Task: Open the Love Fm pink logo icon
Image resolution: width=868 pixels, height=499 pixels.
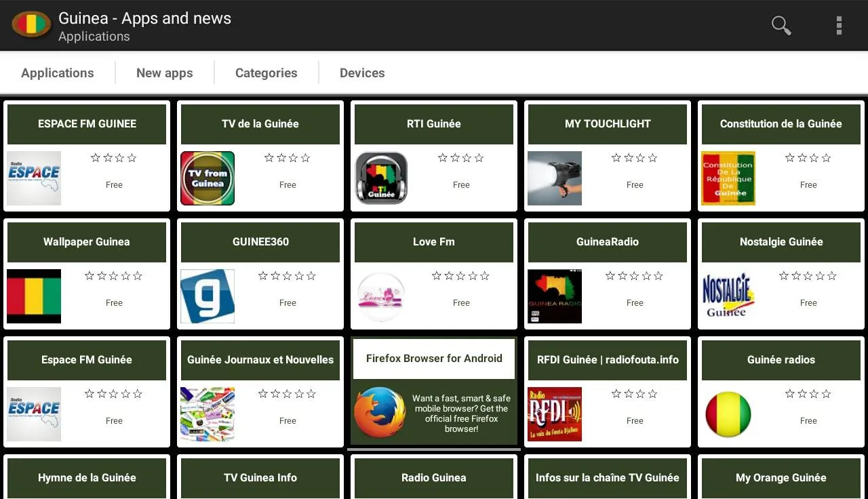Action: pos(381,296)
